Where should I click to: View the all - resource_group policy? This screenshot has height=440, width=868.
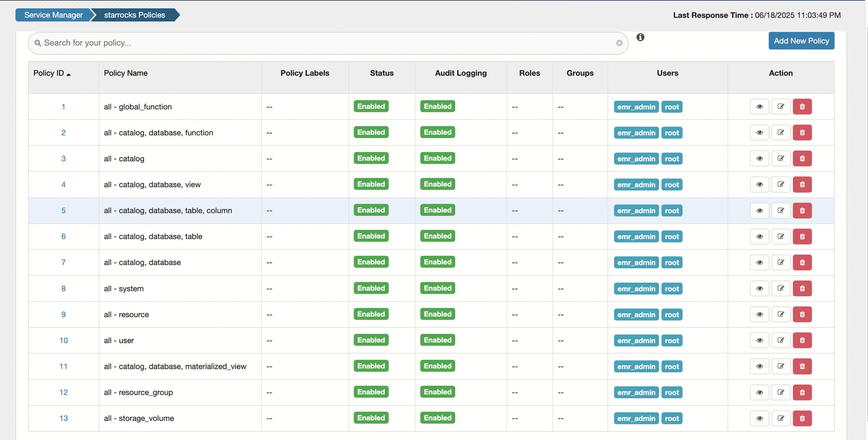[759, 392]
